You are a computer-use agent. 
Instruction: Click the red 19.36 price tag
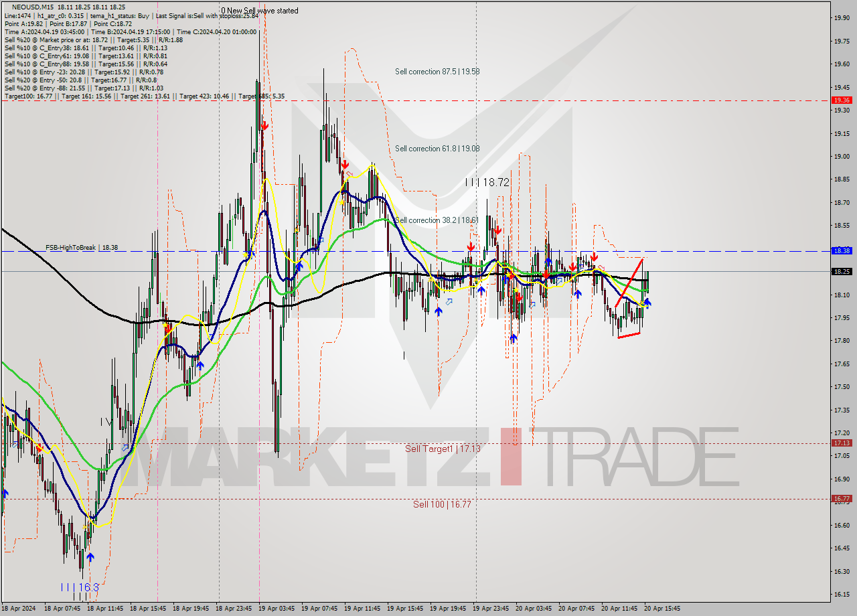click(x=841, y=100)
